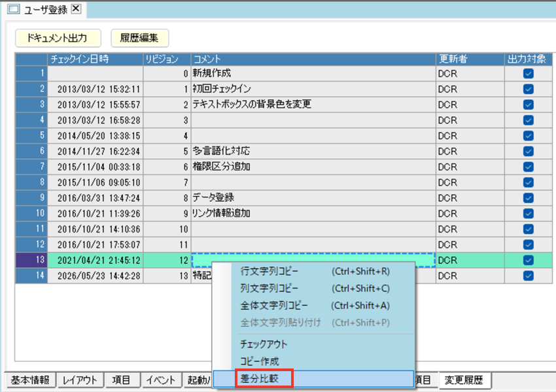
Task: Click date cell 2016/10/21 17:53:07
Action: pyautogui.click(x=96, y=245)
